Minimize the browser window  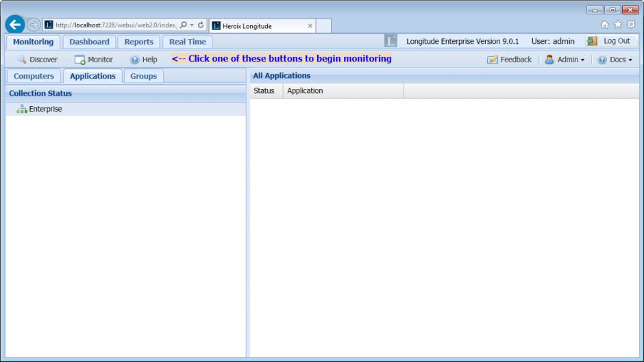click(595, 10)
